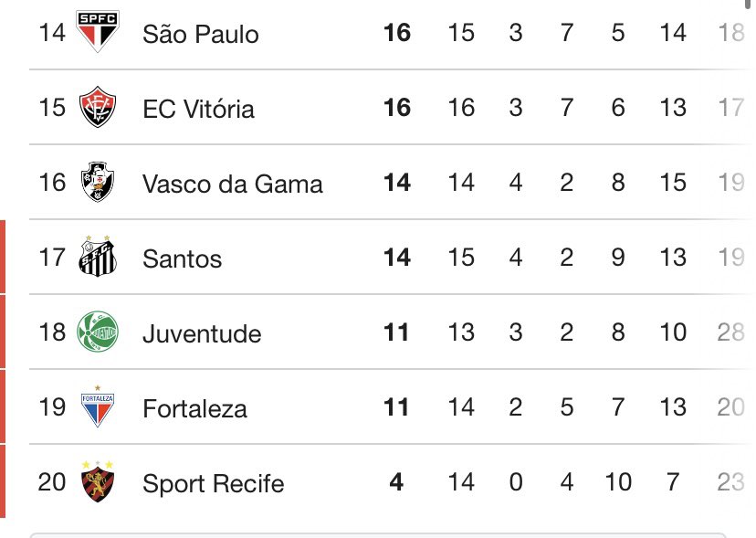Image resolution: width=756 pixels, height=538 pixels.
Task: Click the Juventude club crest
Action: tap(97, 332)
